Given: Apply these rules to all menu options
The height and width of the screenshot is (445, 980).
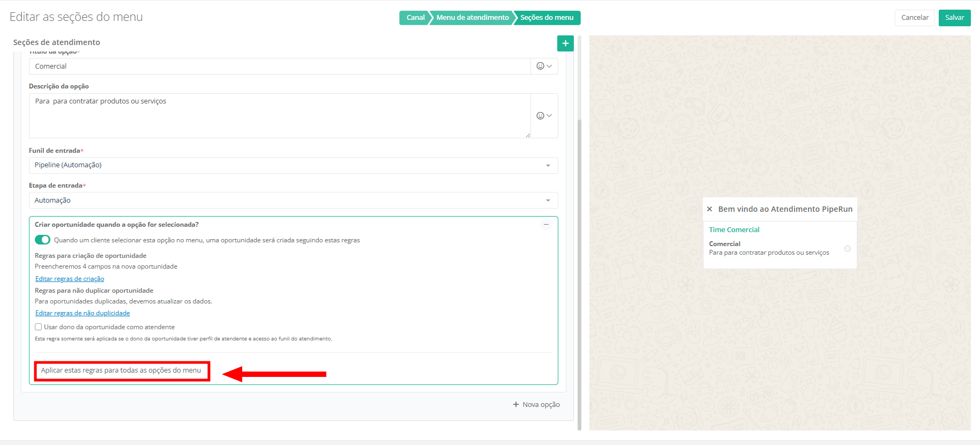Looking at the screenshot, I should tap(121, 370).
